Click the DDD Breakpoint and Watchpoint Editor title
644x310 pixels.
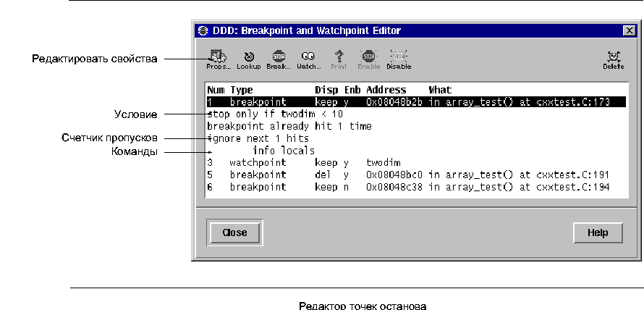click(306, 31)
